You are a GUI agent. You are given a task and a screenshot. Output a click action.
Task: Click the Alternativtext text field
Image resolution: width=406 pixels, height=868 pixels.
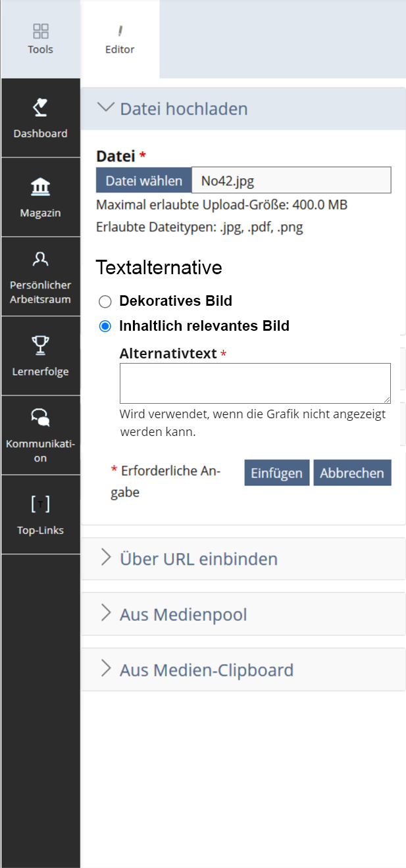coord(255,383)
